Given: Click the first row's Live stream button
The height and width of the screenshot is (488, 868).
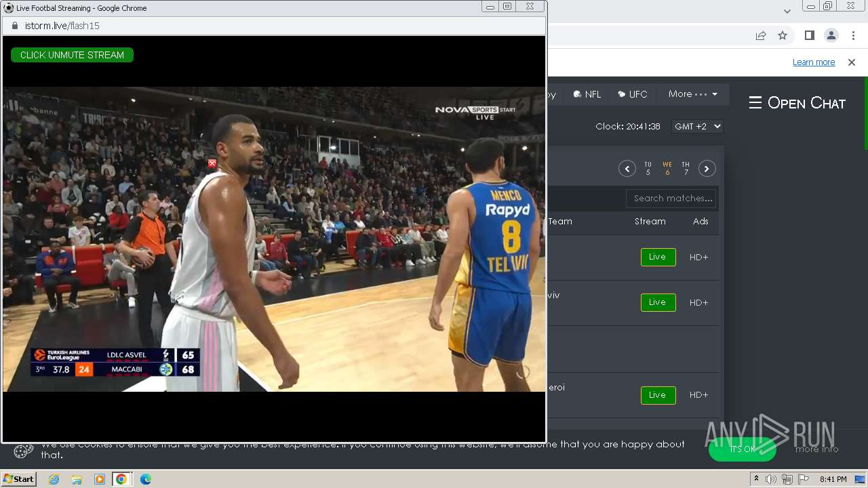Looking at the screenshot, I should coord(658,257).
